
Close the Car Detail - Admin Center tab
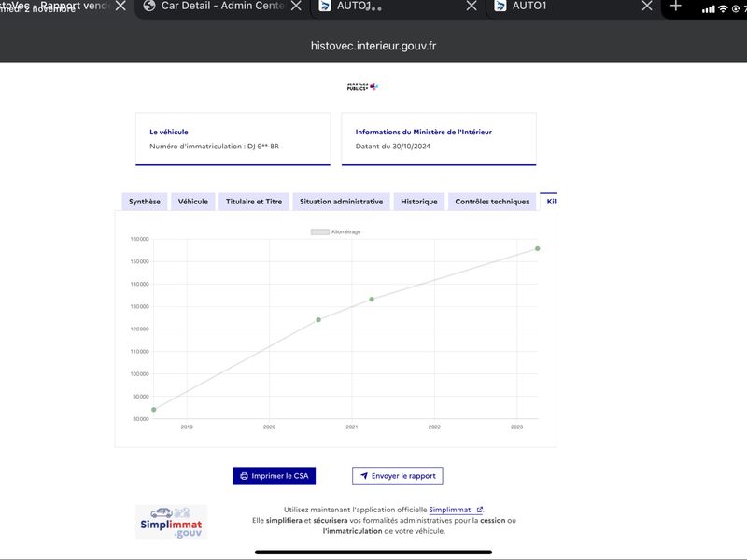(x=296, y=6)
